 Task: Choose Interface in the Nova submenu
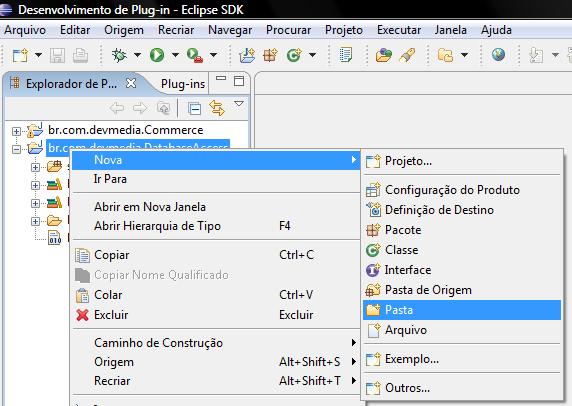tap(462, 270)
